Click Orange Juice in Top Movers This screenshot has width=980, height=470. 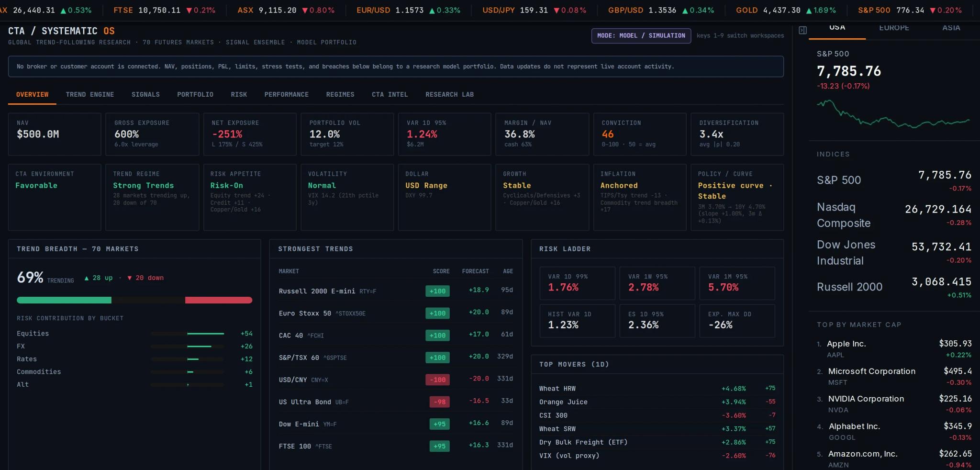(657, 402)
